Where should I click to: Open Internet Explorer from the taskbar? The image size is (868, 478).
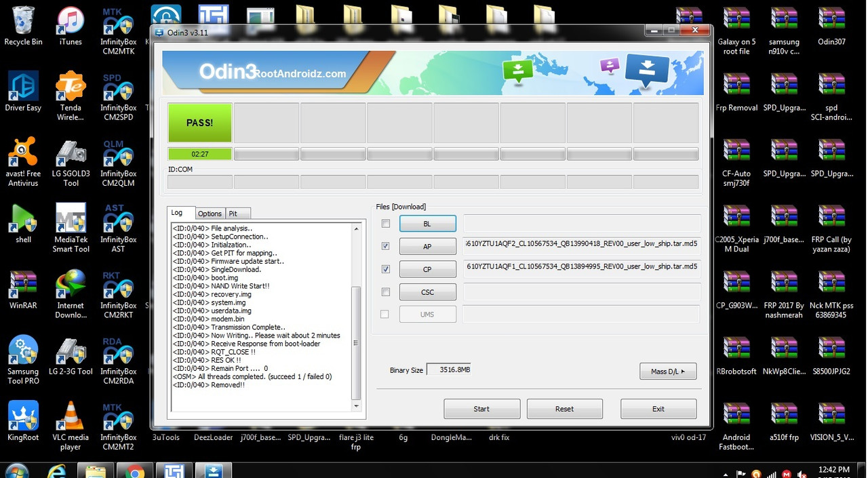pos(57,471)
